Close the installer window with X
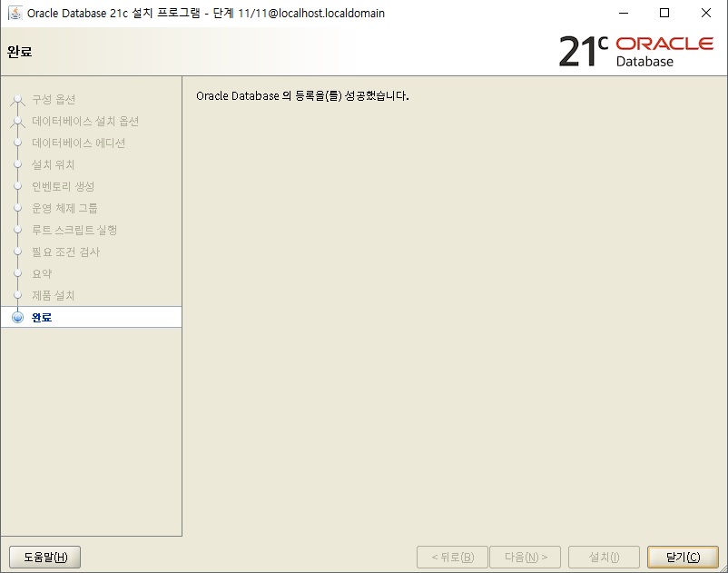Image resolution: width=728 pixels, height=573 pixels. (x=705, y=13)
